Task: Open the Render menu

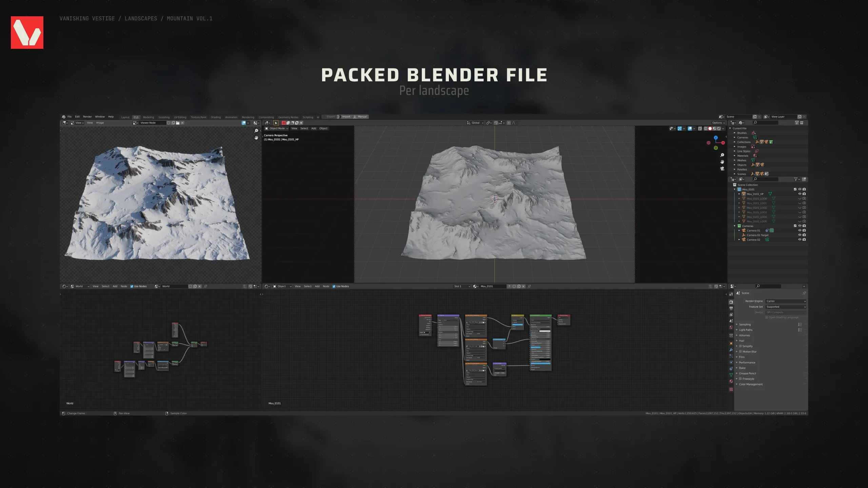Action: (87, 117)
